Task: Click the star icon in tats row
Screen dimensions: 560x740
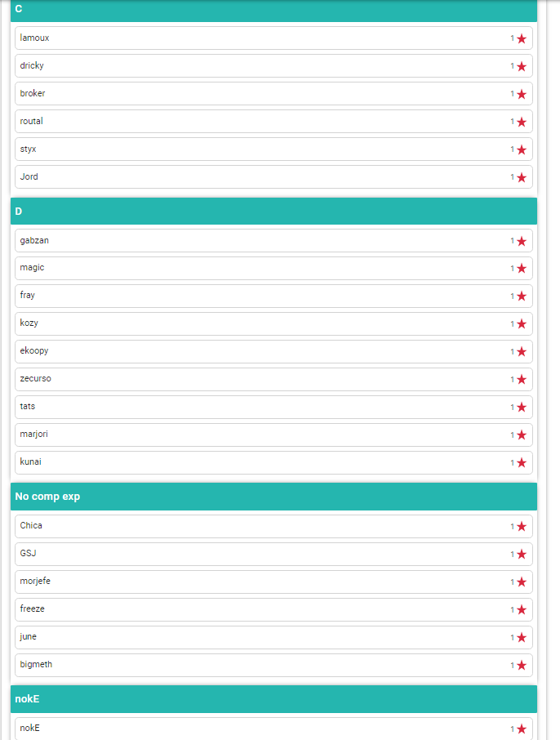Action: [522, 408]
